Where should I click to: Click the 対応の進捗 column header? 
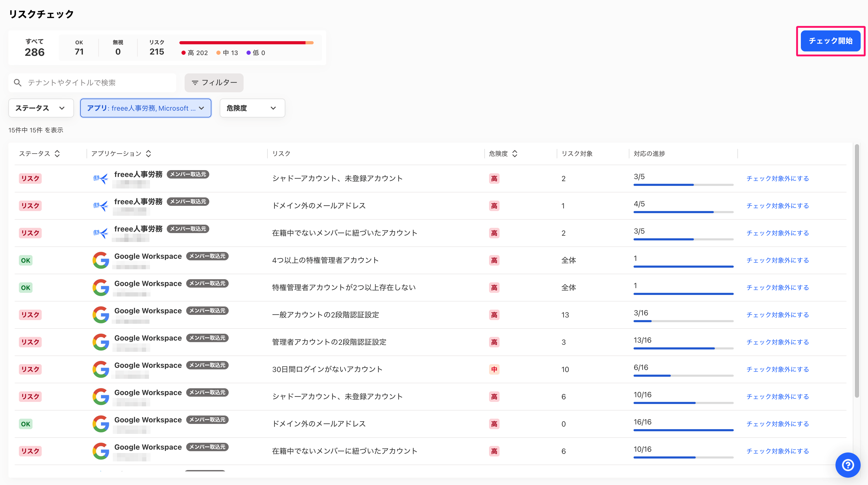[649, 154]
